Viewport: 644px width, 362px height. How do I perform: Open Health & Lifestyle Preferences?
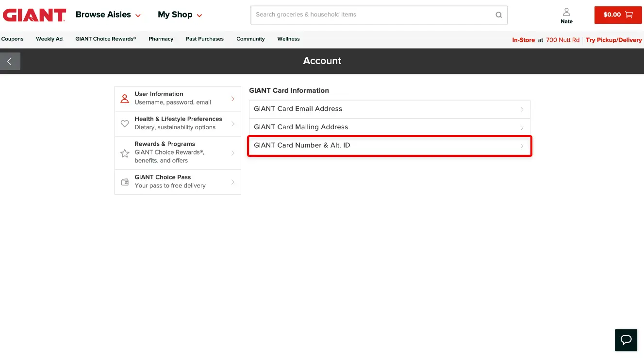[x=178, y=123]
